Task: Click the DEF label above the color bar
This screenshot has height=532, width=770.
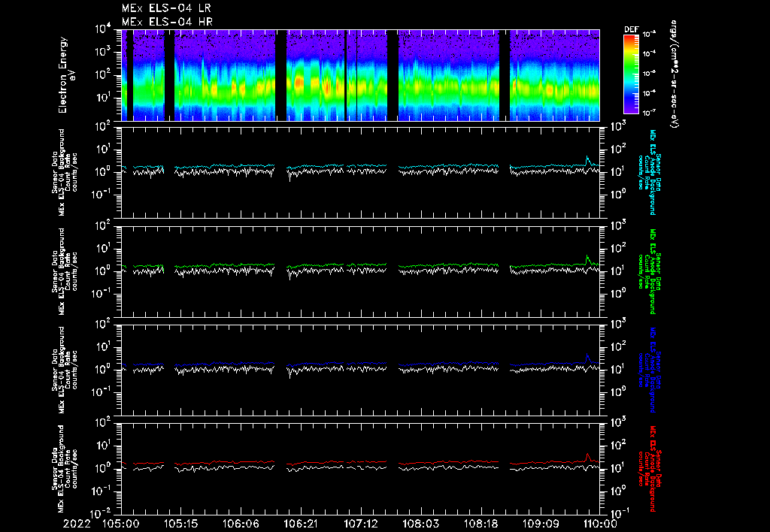Action: (632, 29)
